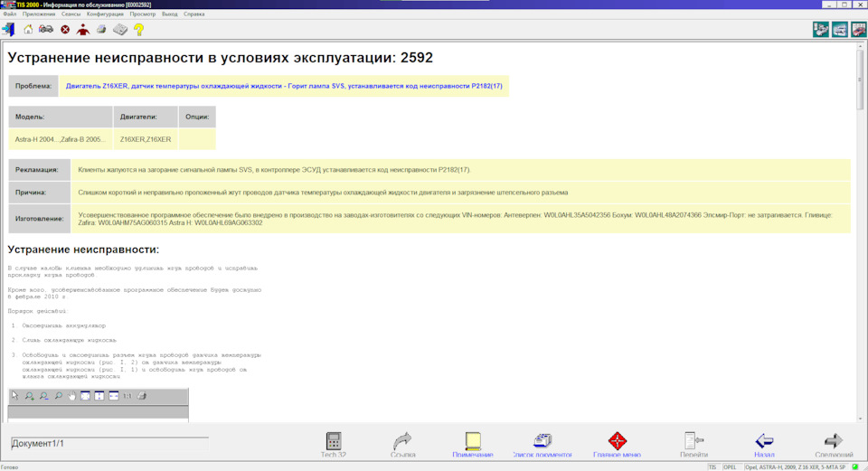
Task: Open vehicle selection car icon
Action: point(46,29)
